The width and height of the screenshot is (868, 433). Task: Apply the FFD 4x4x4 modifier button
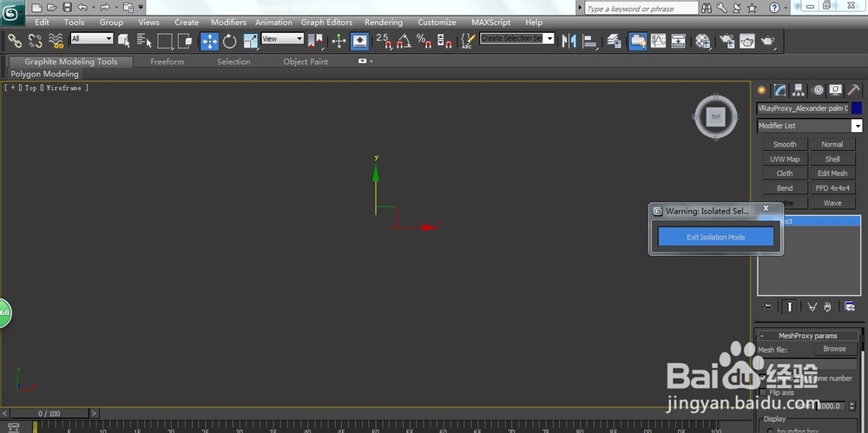832,188
